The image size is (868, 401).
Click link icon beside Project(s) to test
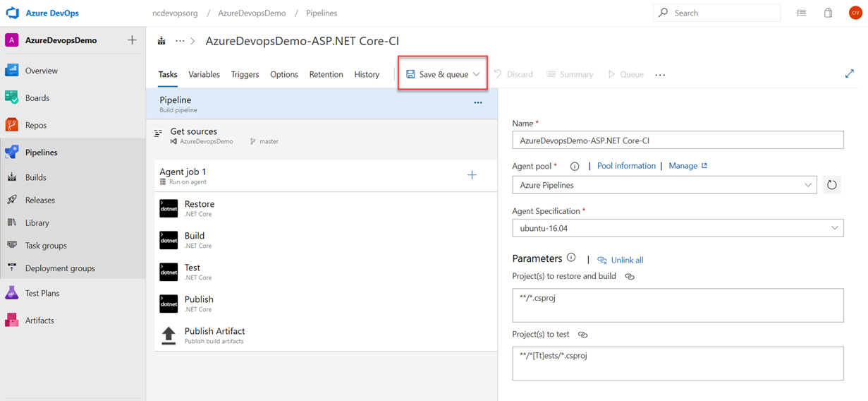click(x=582, y=335)
